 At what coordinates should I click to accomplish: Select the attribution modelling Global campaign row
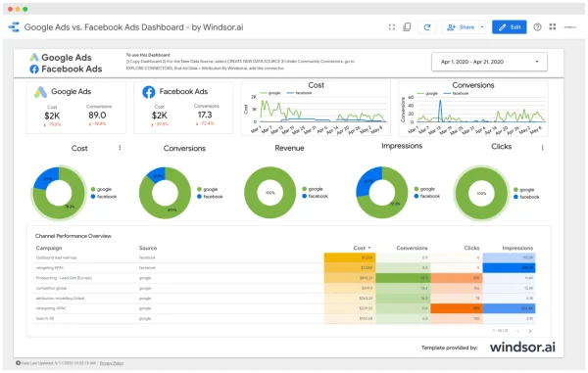(285, 298)
